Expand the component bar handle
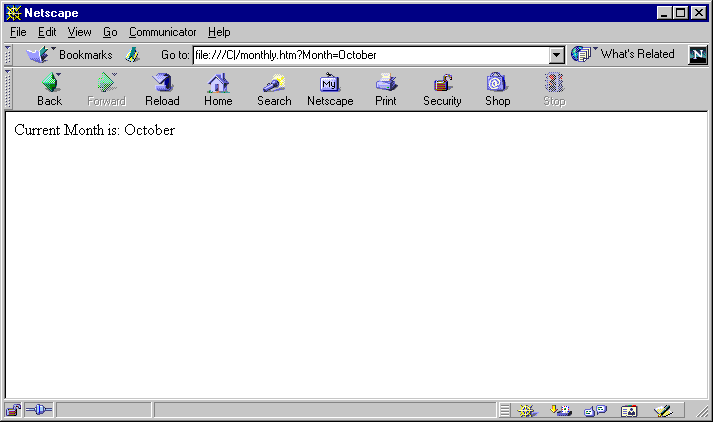Image resolution: width=713 pixels, height=422 pixels. [504, 411]
